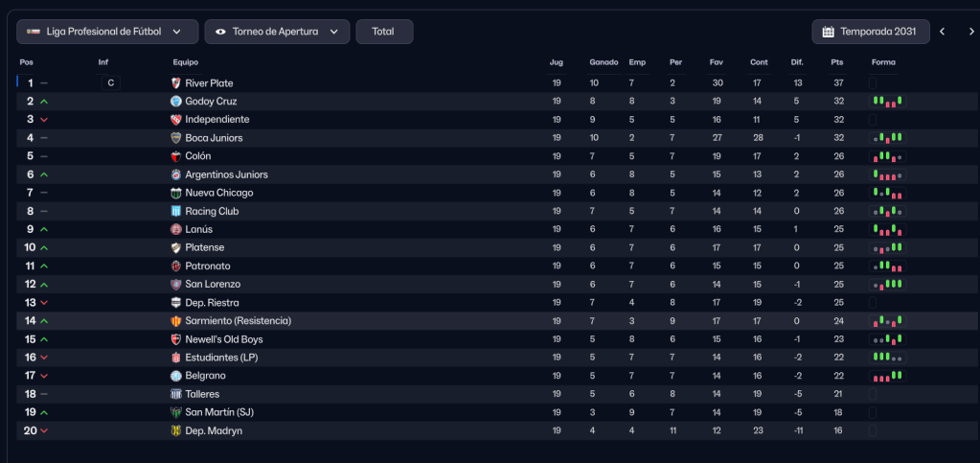This screenshot has width=980, height=463.
Task: Sort table by Ganado column header
Action: click(604, 62)
